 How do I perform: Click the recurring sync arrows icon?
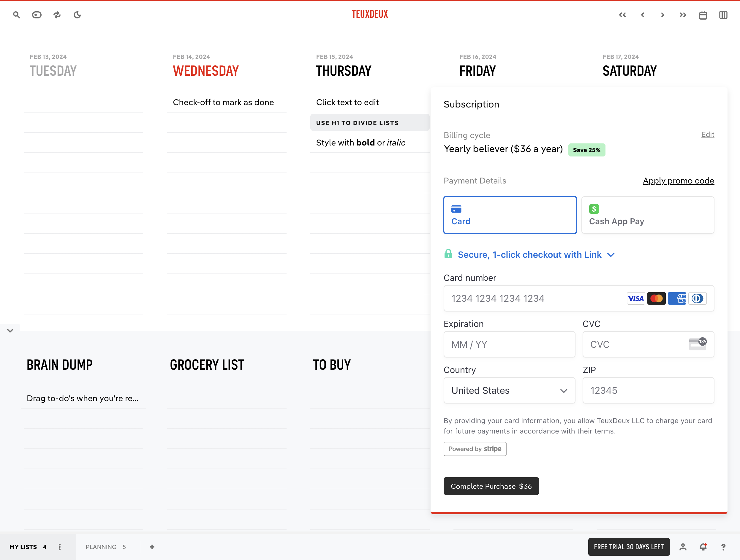(x=57, y=15)
